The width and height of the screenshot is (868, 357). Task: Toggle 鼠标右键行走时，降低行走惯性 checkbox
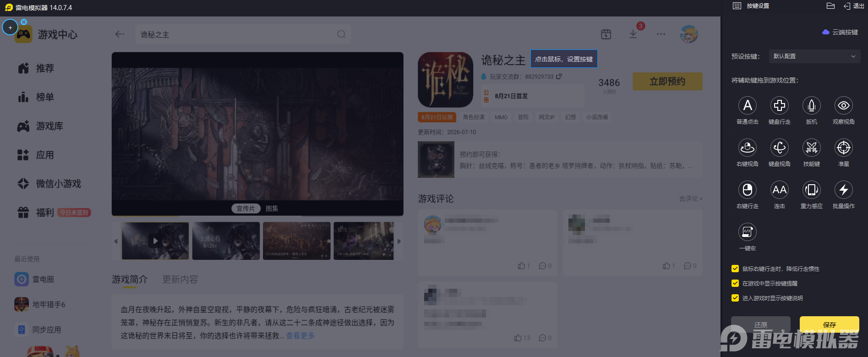point(735,269)
